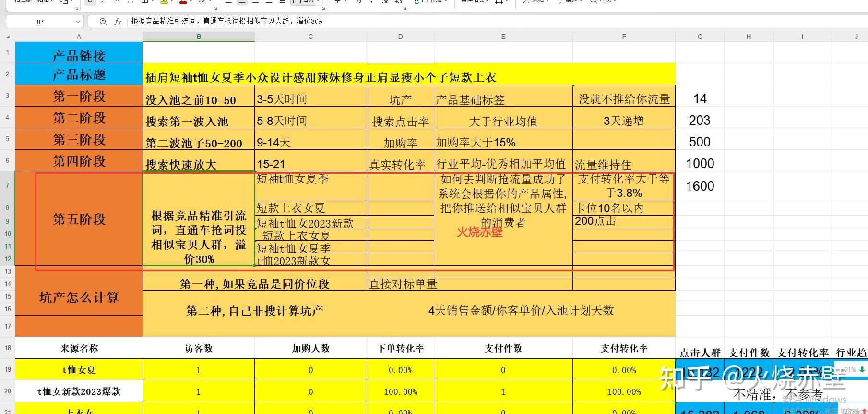This screenshot has height=414, width=868.
Task: Click the cell 坑产 in column D
Action: [400, 96]
